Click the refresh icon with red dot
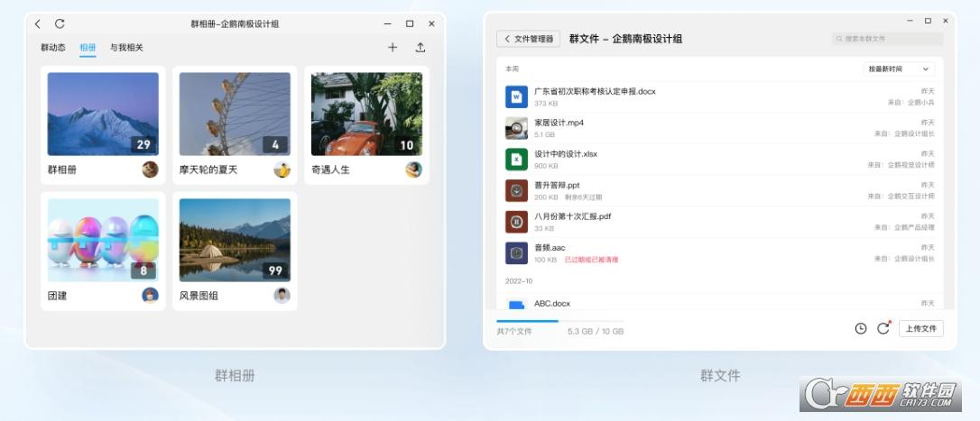980x421 pixels. [x=883, y=328]
